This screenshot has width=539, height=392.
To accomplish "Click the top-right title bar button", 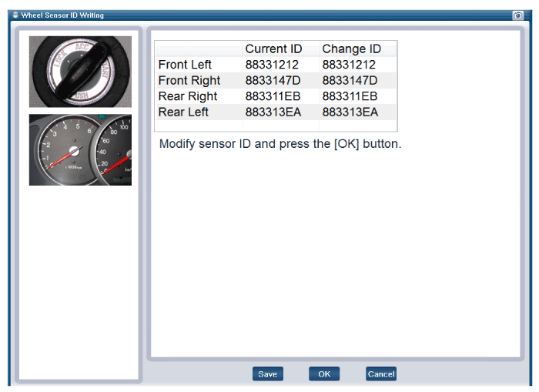I will click(517, 15).
